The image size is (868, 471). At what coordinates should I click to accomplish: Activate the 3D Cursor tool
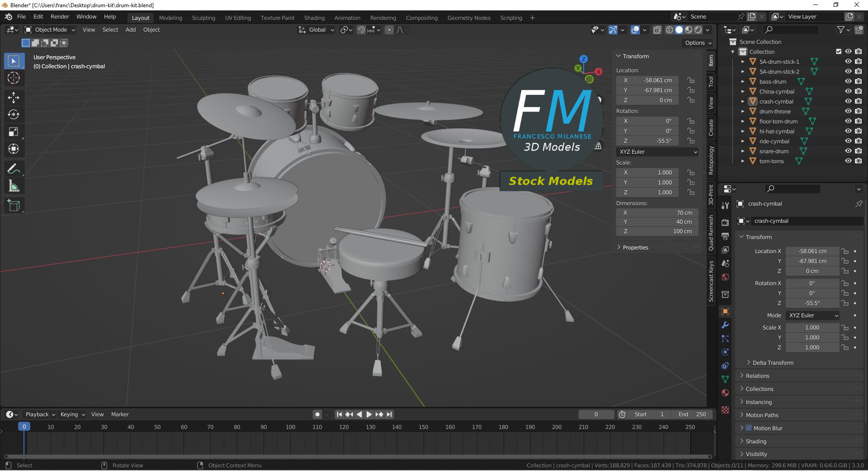[x=14, y=78]
